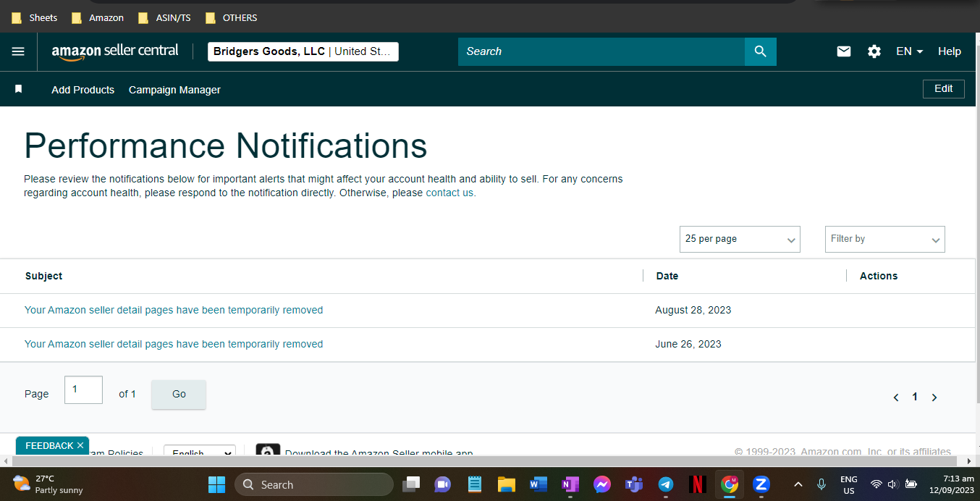Open Microsoft Teams from the taskbar
The width and height of the screenshot is (980, 501).
pos(634,484)
